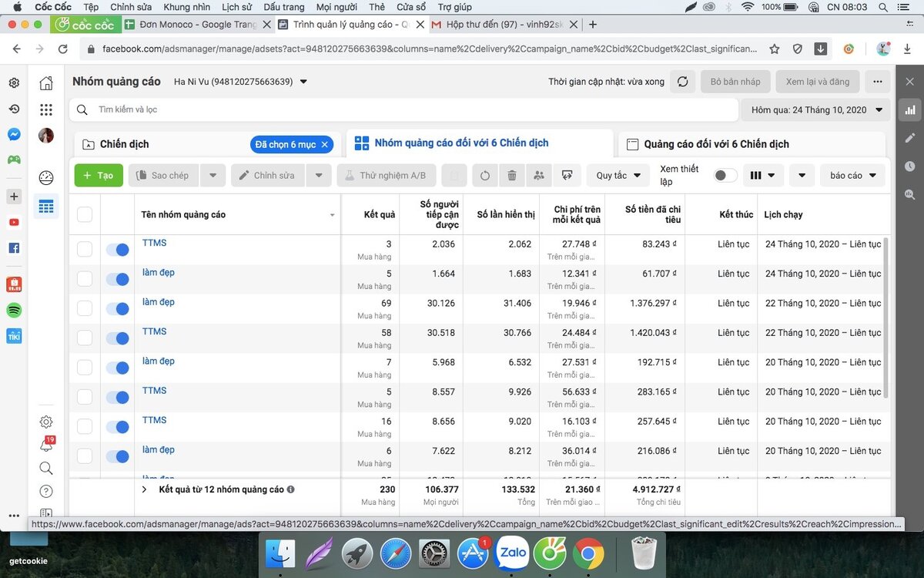Open browser history clock icon in sidebar

(x=14, y=109)
